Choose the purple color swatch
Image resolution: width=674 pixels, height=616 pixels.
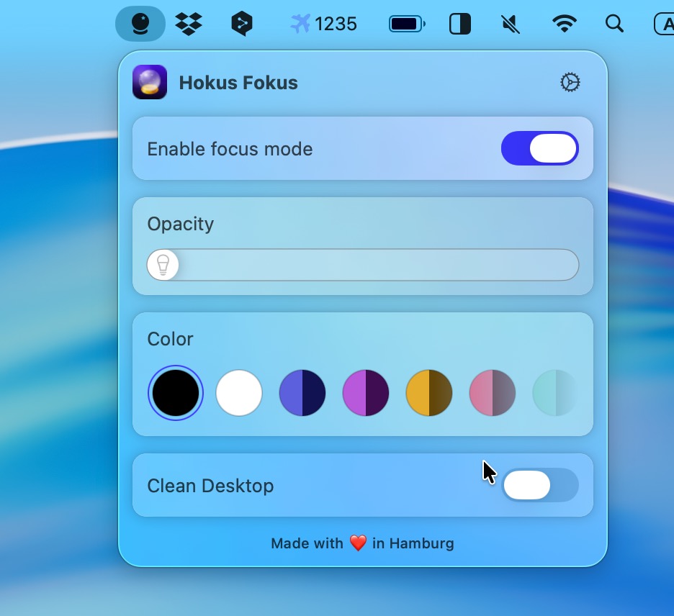point(366,393)
